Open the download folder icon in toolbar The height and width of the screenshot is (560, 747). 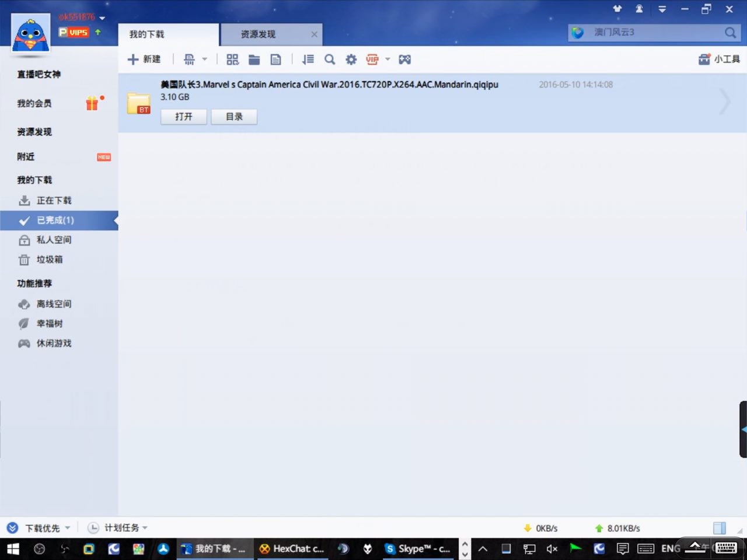[254, 60]
